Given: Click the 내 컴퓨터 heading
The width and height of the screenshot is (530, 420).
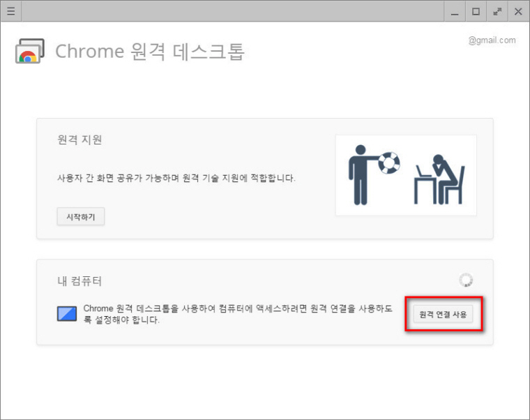Looking at the screenshot, I should [79, 281].
